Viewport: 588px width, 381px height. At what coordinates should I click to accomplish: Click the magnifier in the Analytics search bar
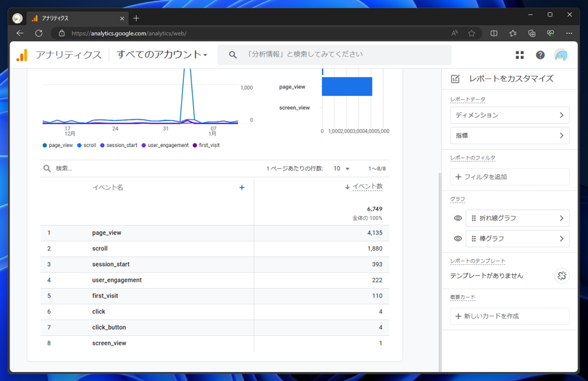point(233,55)
